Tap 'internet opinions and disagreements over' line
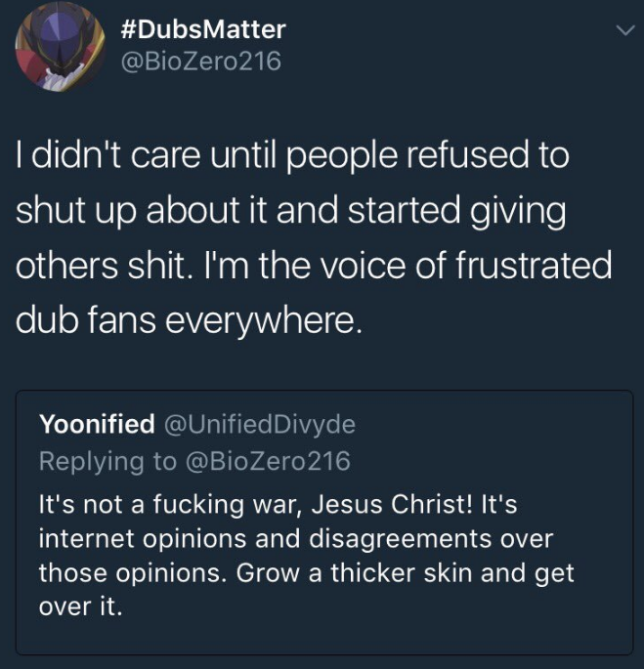Image resolution: width=644 pixels, height=669 pixels. click(296, 538)
